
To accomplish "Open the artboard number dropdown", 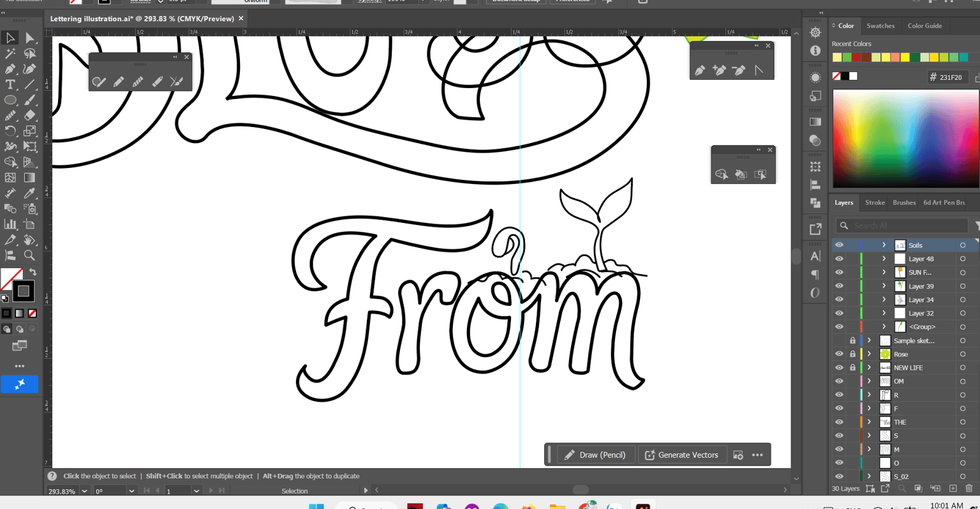I will point(196,491).
